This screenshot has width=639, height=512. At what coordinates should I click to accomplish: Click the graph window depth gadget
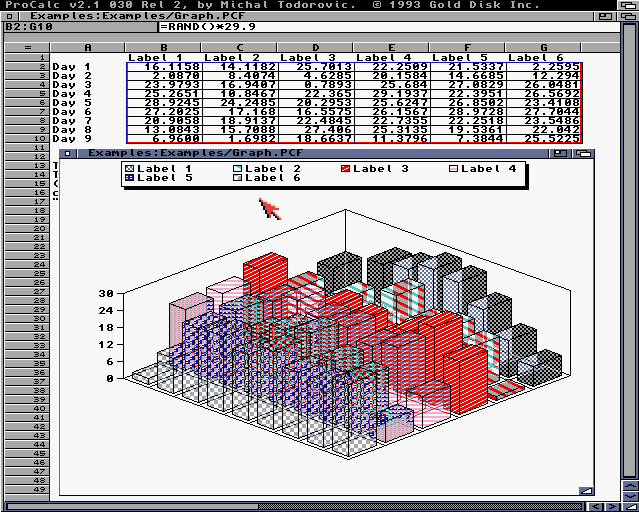583,153
